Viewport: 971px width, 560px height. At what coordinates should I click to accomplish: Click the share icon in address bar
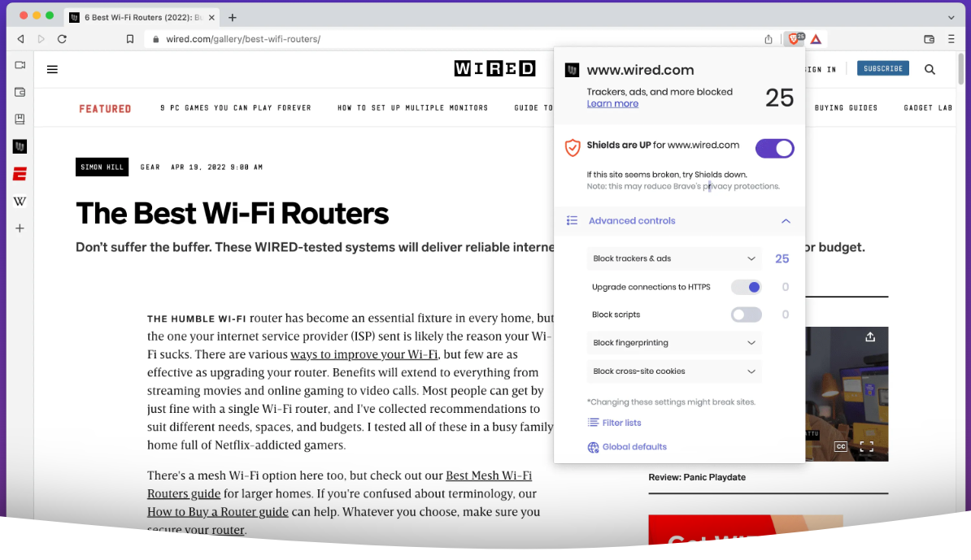point(769,39)
